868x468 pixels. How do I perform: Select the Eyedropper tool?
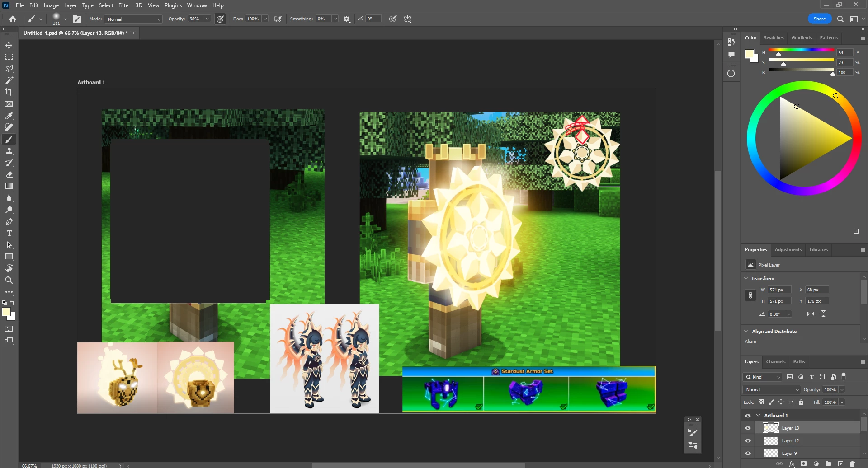pos(9,116)
